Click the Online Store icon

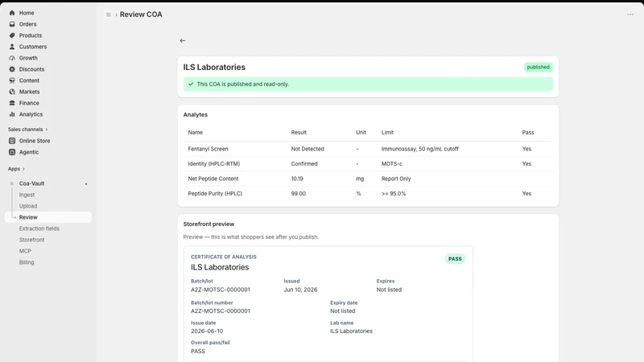12,141
